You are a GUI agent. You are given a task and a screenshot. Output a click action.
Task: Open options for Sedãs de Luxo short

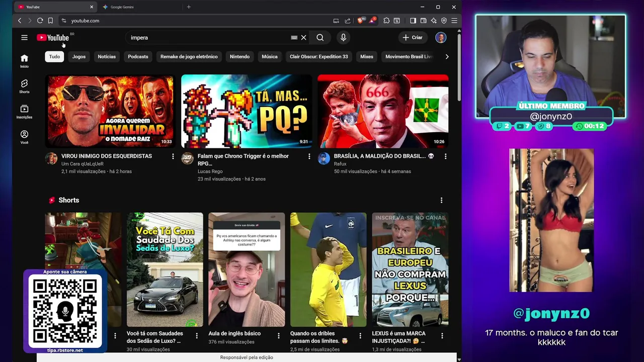pyautogui.click(x=197, y=335)
